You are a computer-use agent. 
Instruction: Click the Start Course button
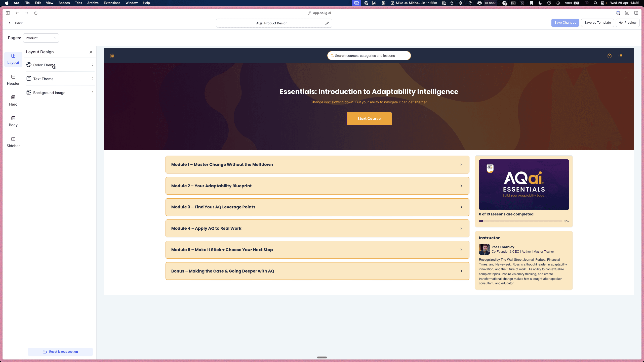369,119
